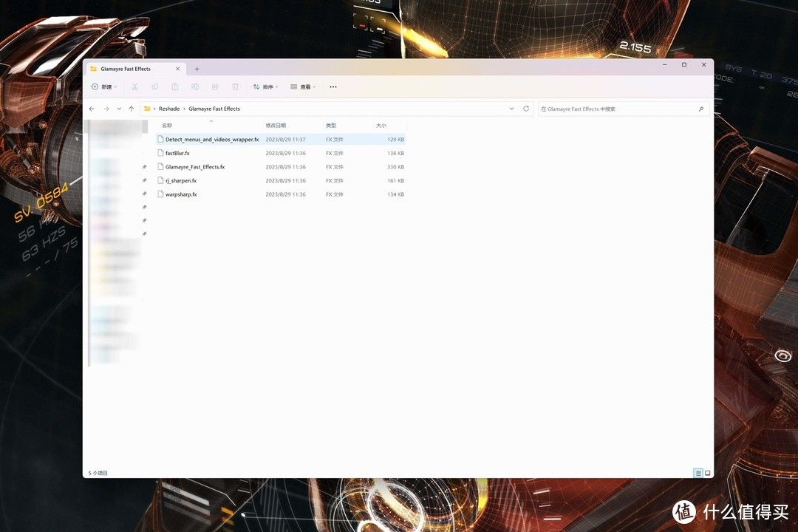Expand the recent locations chevron
The image size is (798, 532).
pyautogui.click(x=119, y=109)
